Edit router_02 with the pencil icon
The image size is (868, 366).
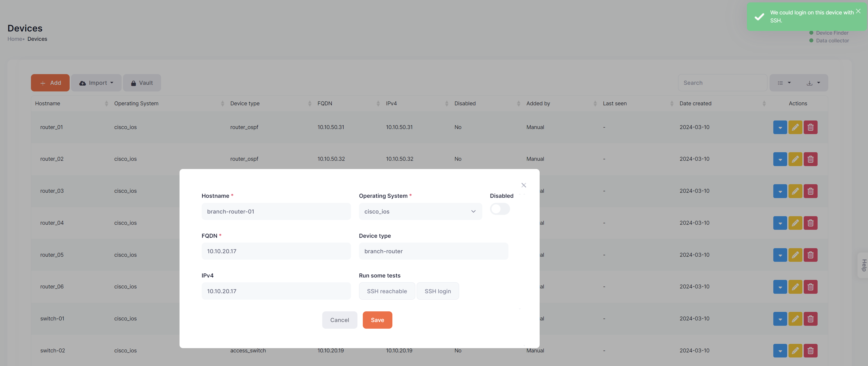point(795,159)
